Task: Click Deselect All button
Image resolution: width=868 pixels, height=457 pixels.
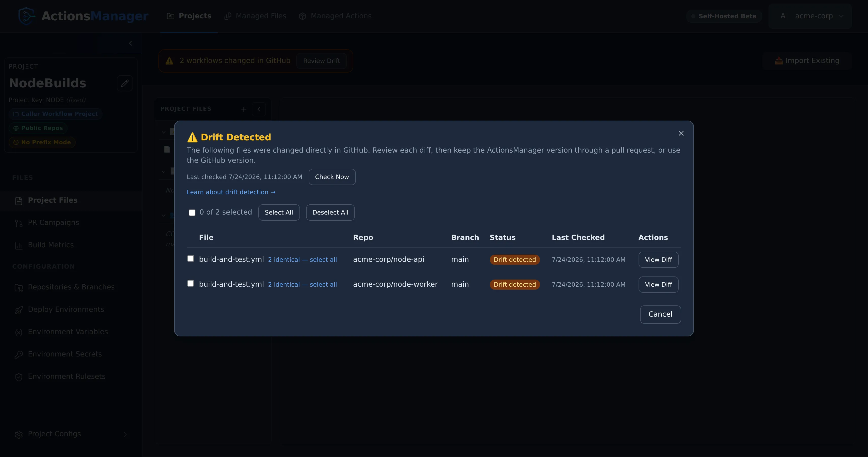Action: point(330,212)
